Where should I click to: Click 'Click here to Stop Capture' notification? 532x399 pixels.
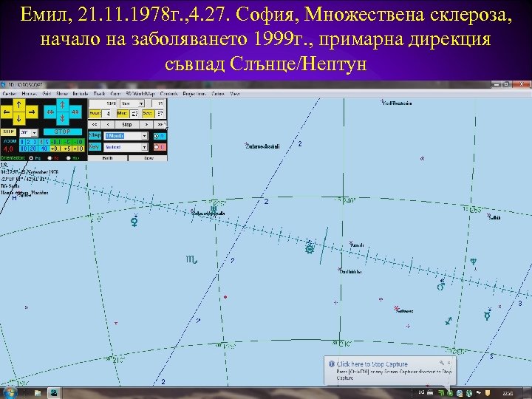pyautogui.click(x=372, y=364)
